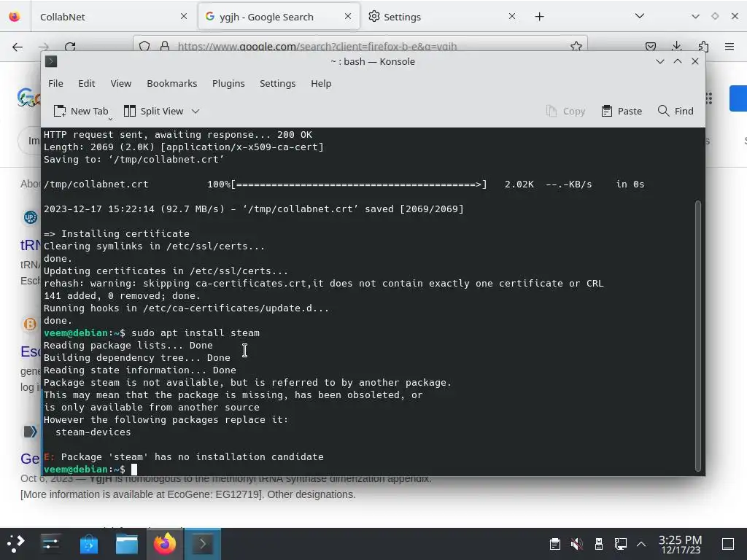Open the KDE application launcher

pyautogui.click(x=16, y=543)
